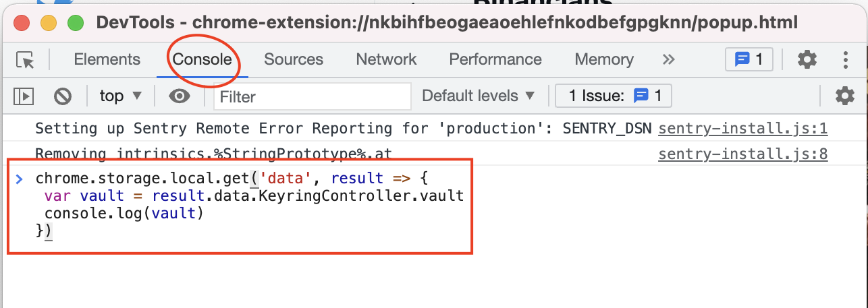Activate the inspect element picker icon
The width and height of the screenshot is (868, 308).
click(25, 60)
